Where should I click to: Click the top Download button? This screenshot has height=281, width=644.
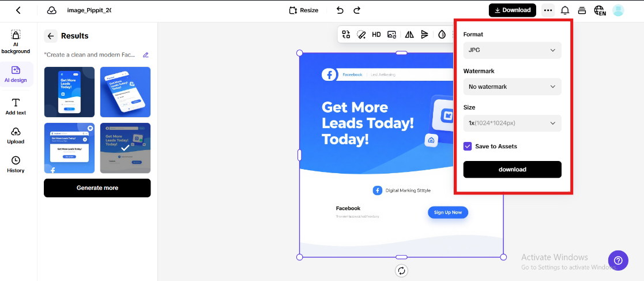pos(512,10)
